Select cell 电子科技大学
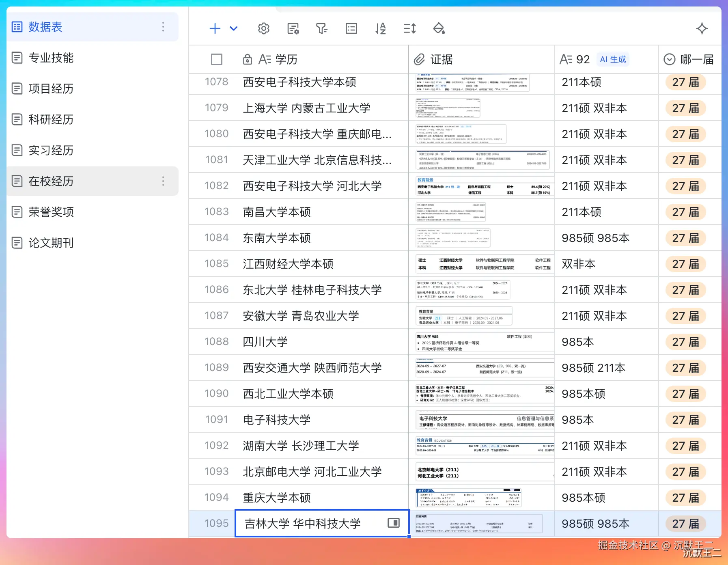The height and width of the screenshot is (565, 728). (322, 420)
